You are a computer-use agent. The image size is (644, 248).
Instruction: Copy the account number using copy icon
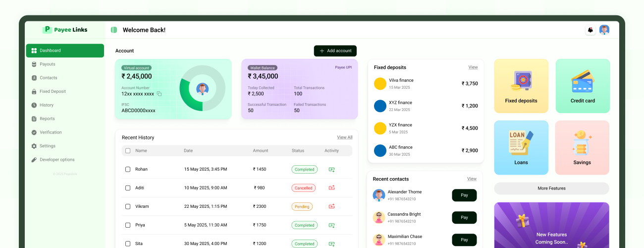coord(160,94)
